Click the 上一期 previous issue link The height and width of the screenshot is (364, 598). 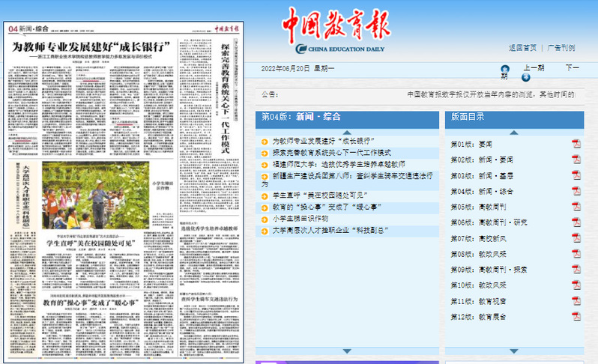click(534, 68)
